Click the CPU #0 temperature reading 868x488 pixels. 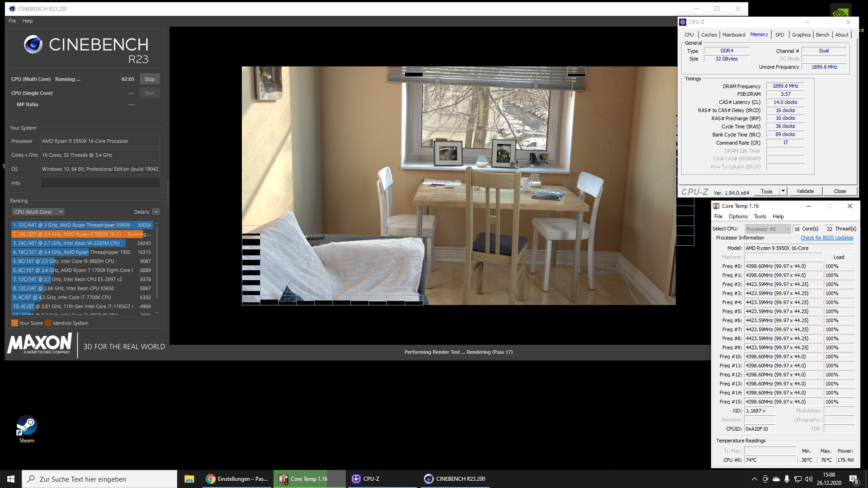coord(770,460)
